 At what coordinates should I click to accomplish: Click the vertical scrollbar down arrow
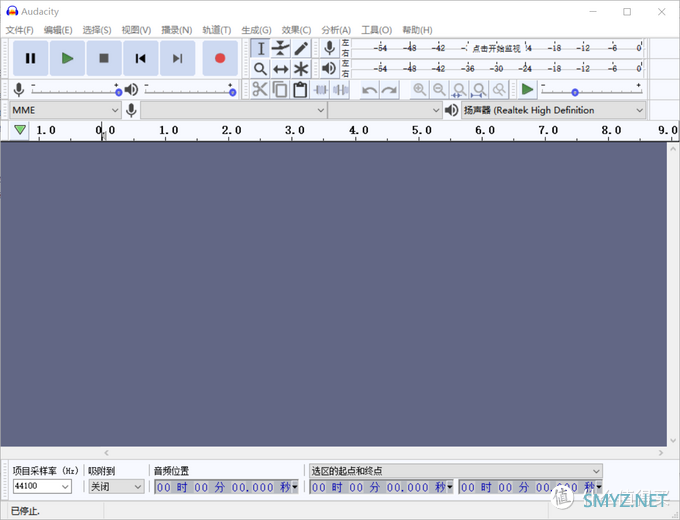(673, 441)
